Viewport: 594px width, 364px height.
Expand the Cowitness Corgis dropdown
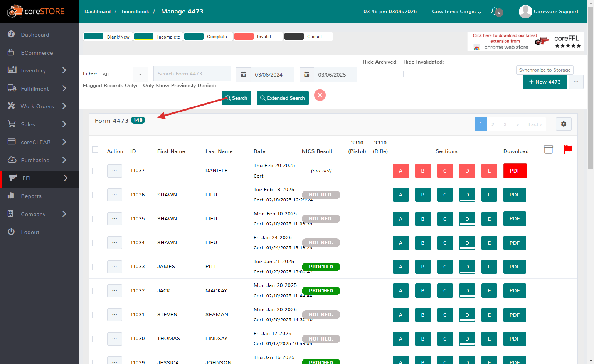(457, 12)
